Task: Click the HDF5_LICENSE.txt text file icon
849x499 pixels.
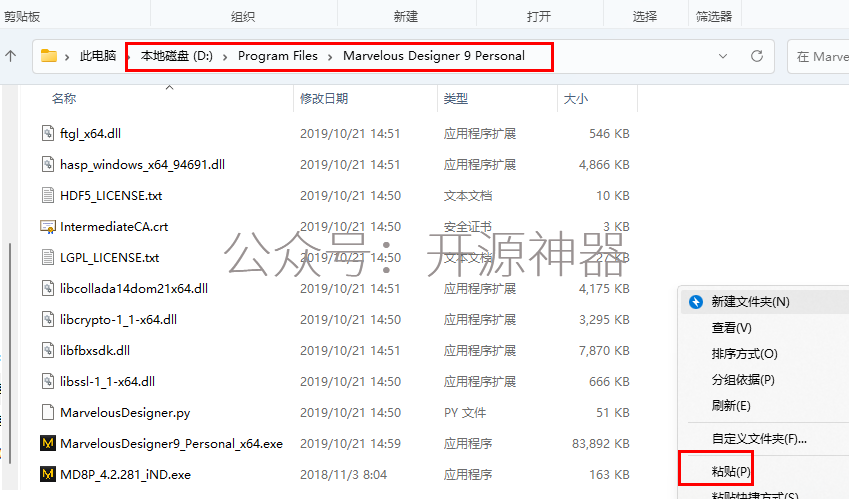Action: (x=48, y=195)
